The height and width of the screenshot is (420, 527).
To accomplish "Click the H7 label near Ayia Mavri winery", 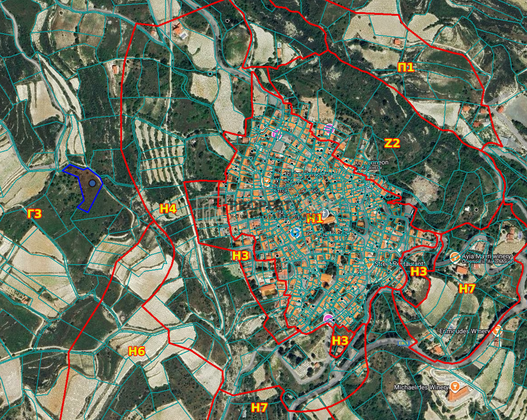I will [x=466, y=289].
